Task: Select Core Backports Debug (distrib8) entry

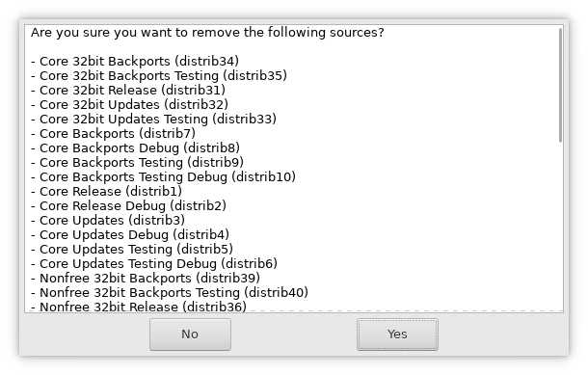Action: 135,148
